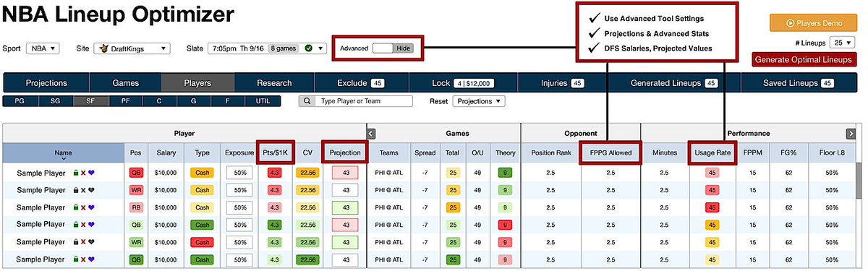
Task: Open the Site DraftKings dropdown
Action: coord(132,48)
